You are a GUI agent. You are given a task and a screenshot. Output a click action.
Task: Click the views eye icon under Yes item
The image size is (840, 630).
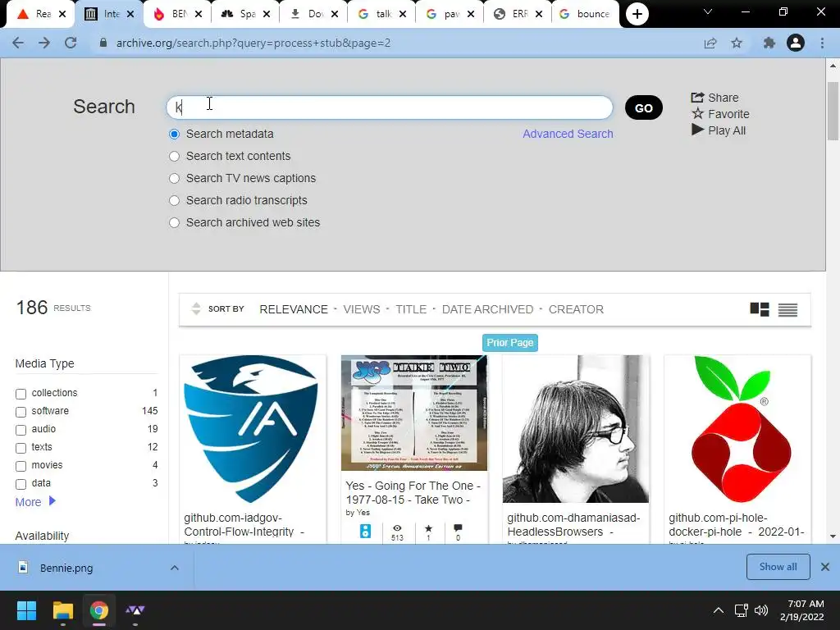pyautogui.click(x=397, y=528)
